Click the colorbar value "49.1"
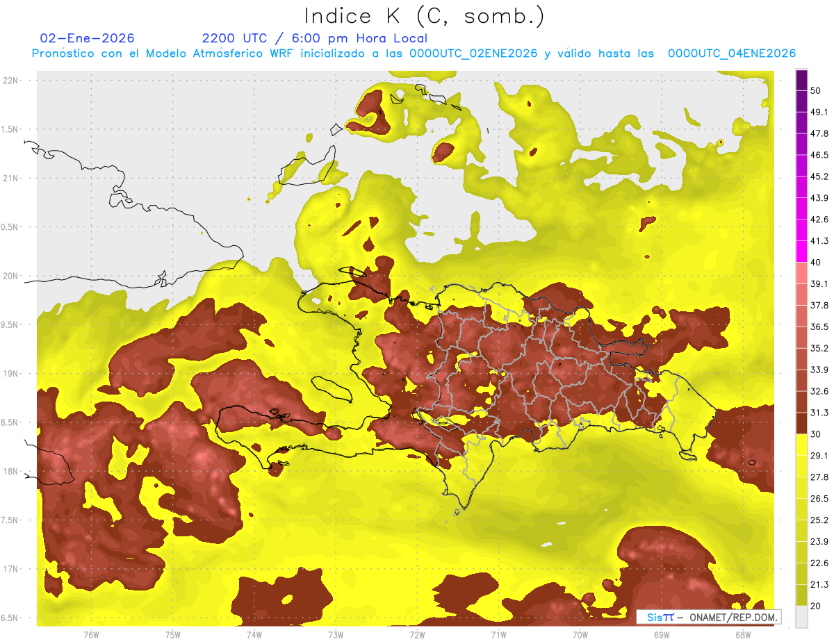 (x=819, y=112)
